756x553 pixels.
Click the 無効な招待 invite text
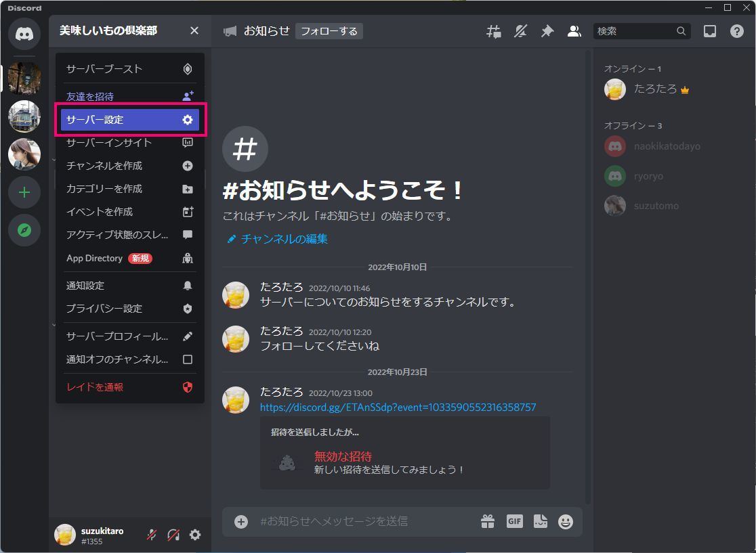[x=343, y=456]
